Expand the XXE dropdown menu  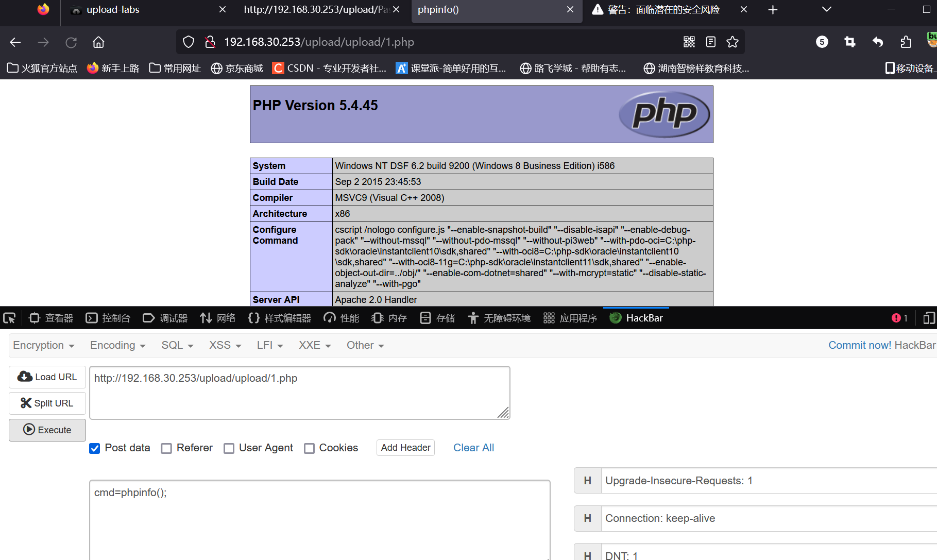pos(315,346)
